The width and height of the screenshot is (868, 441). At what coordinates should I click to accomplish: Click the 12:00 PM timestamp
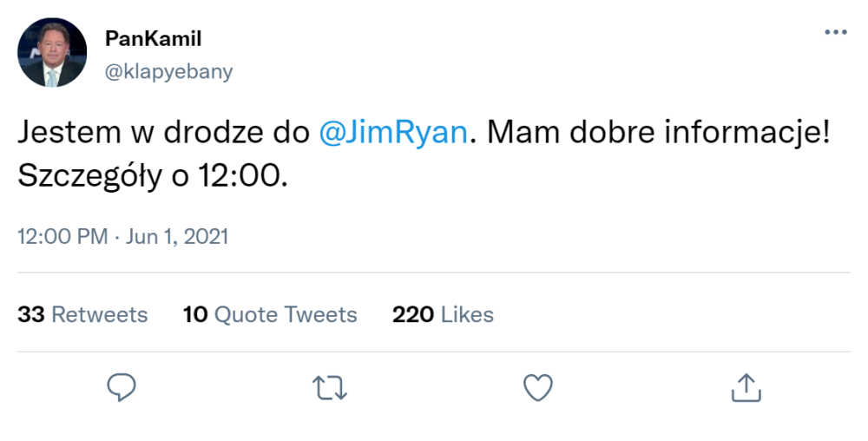pos(62,236)
